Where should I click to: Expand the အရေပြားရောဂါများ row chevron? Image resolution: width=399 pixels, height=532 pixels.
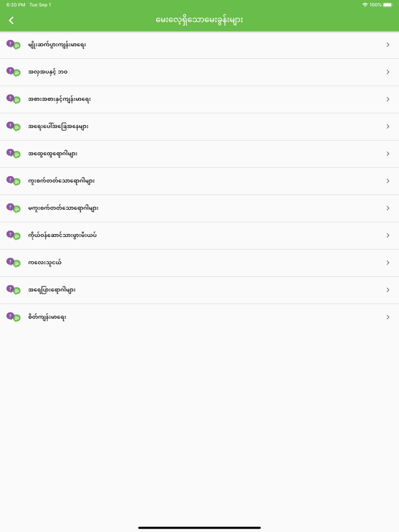tap(388, 290)
